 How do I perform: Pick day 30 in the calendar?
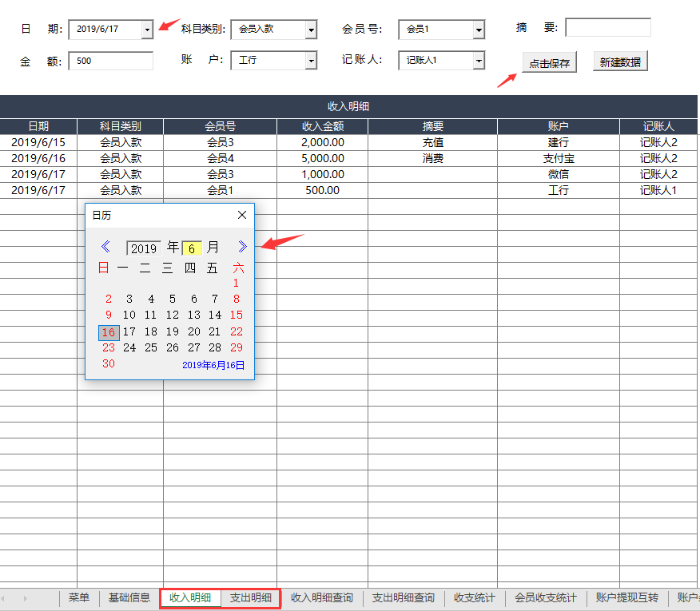click(109, 363)
